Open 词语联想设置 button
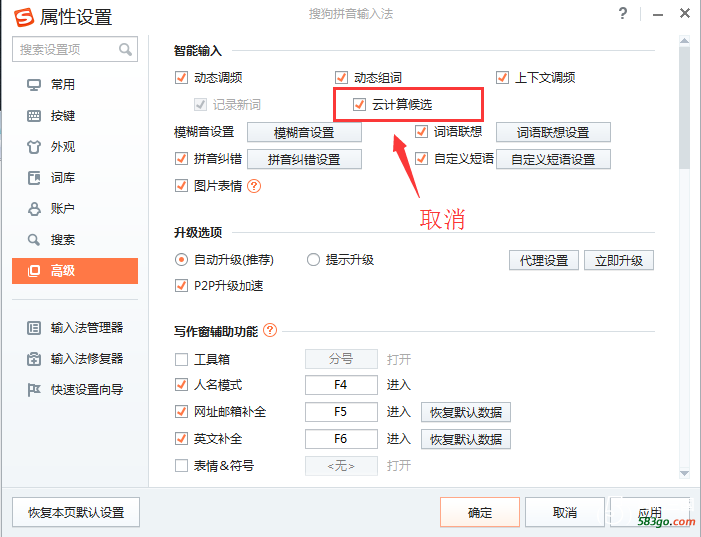Image resolution: width=701 pixels, height=537 pixels. pyautogui.click(x=553, y=132)
